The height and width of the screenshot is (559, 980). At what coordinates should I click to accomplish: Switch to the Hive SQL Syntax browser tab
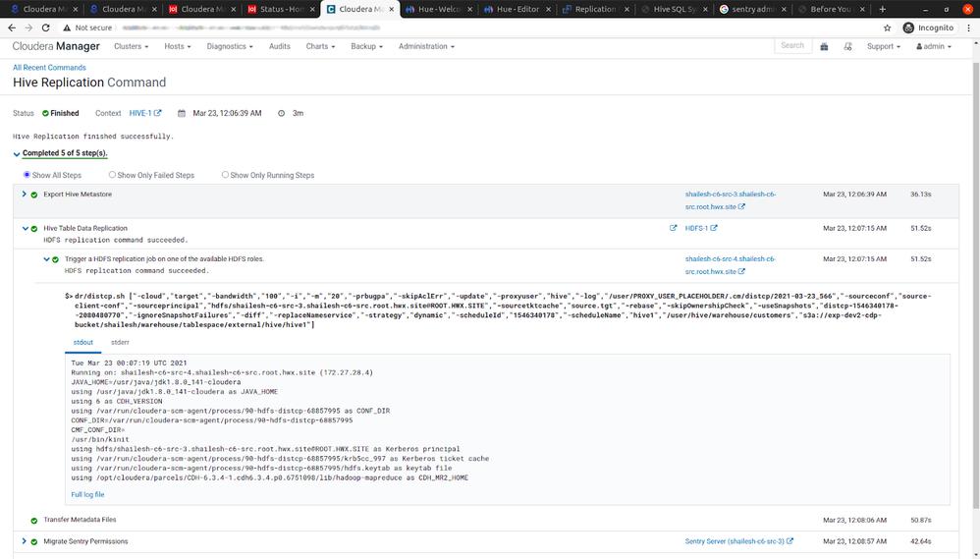coord(674,9)
